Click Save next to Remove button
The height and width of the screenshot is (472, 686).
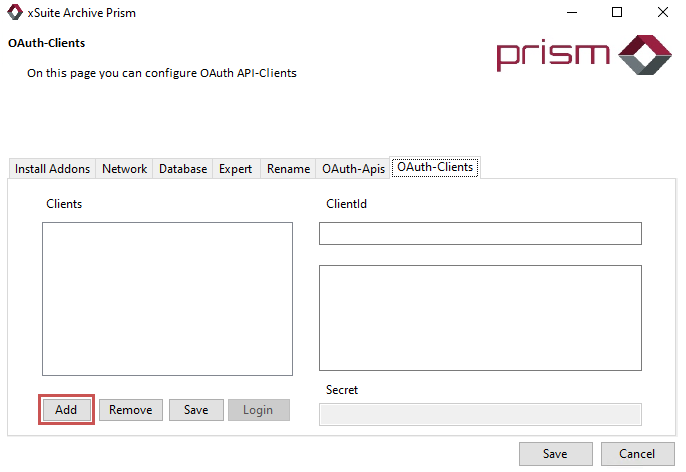point(196,410)
